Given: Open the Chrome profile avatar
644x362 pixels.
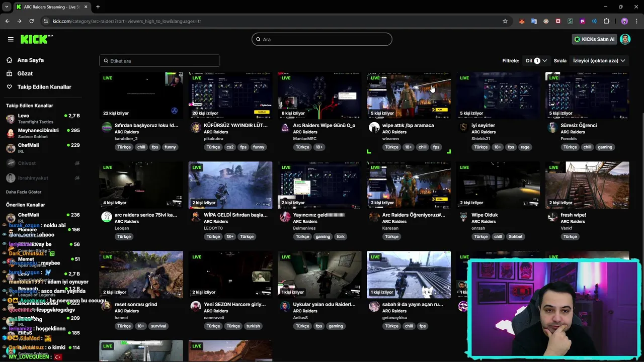Looking at the screenshot, I should (x=624, y=21).
